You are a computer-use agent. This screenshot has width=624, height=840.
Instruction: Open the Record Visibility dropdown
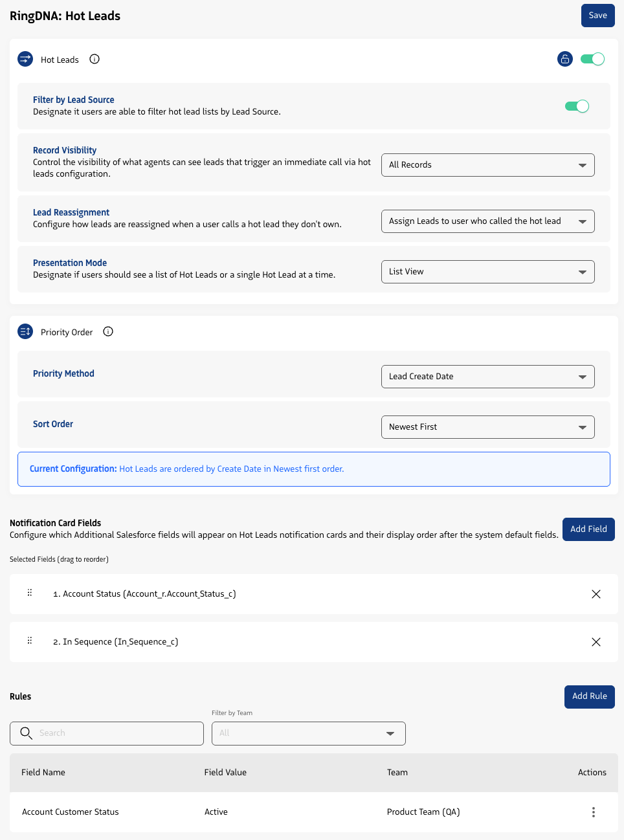pos(488,165)
